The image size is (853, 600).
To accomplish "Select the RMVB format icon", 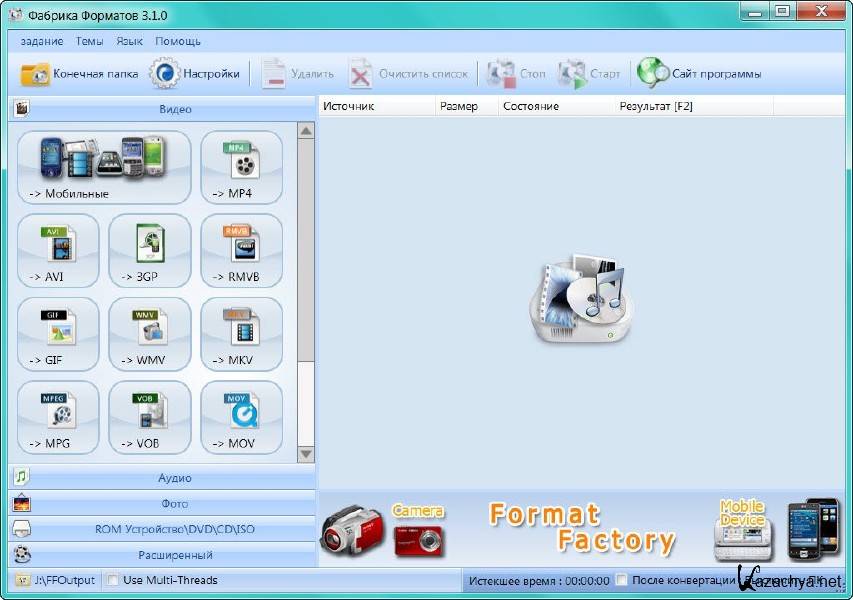I will 241,250.
